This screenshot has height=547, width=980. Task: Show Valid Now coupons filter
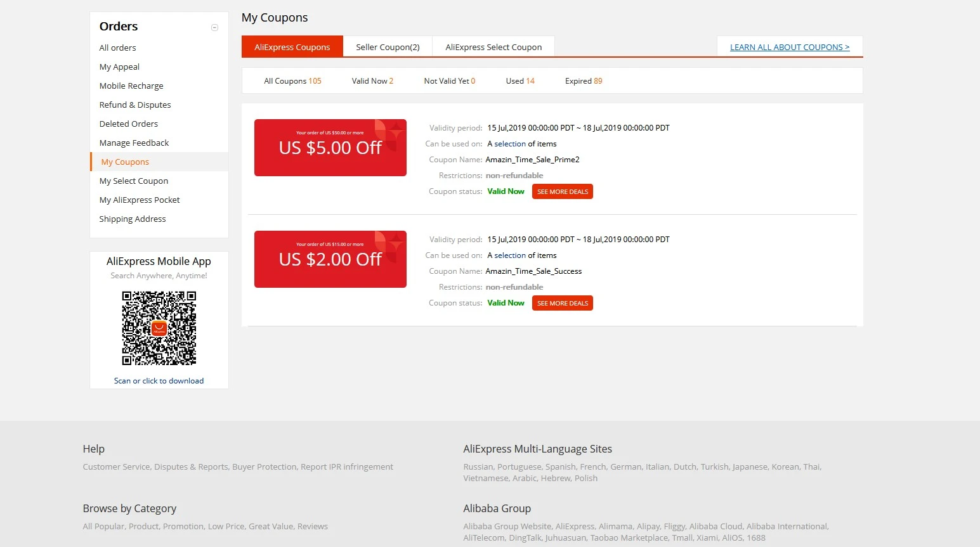tap(372, 81)
